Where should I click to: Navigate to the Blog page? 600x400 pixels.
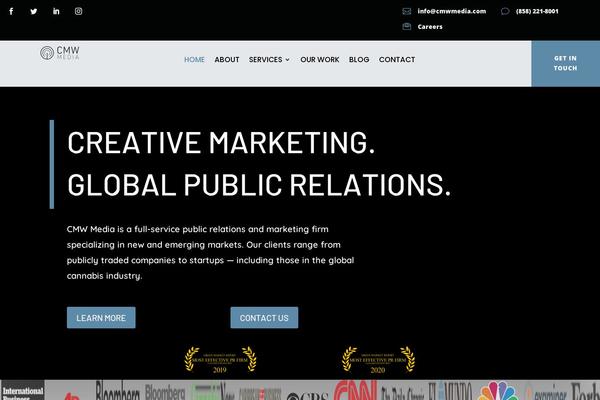click(359, 60)
